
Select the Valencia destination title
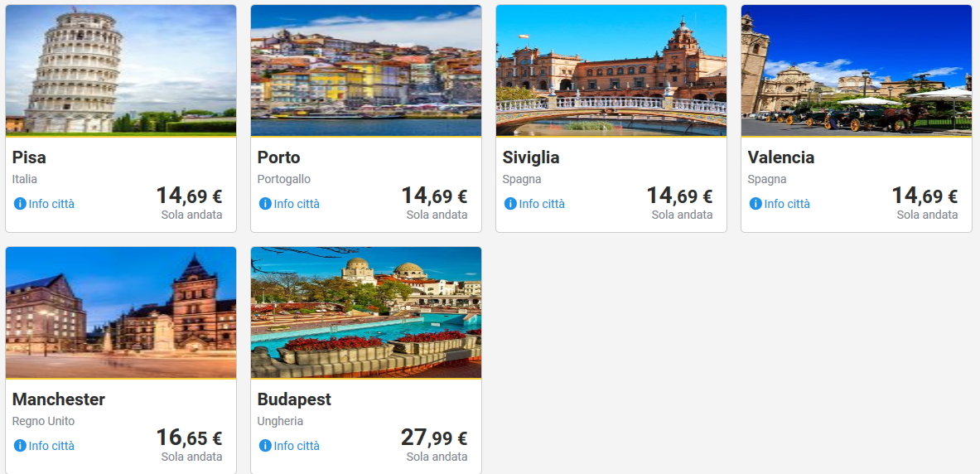[x=781, y=157]
